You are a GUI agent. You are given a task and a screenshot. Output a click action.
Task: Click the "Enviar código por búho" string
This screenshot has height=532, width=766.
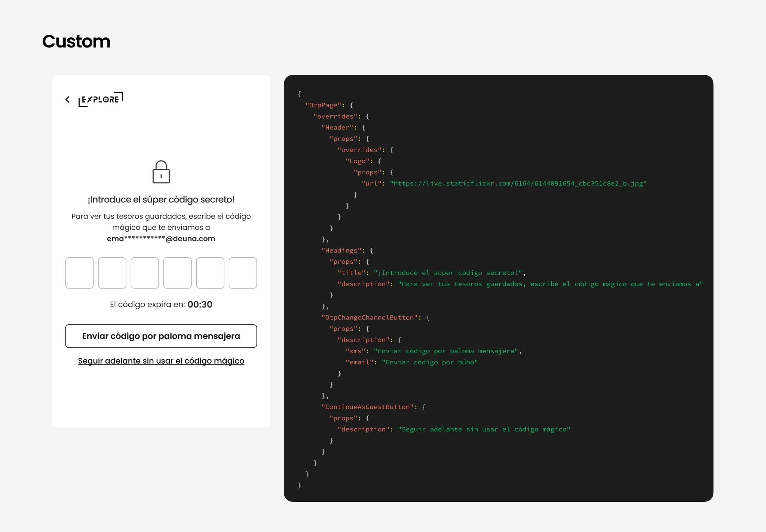(430, 362)
